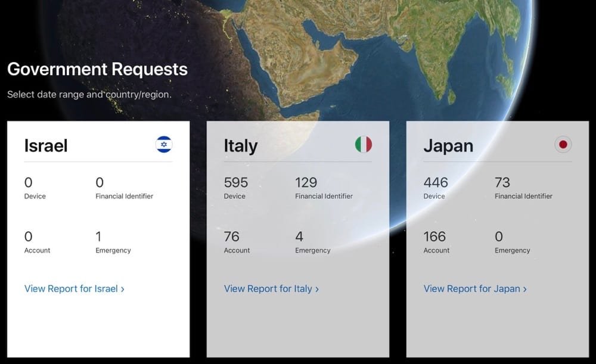596x364 pixels.
Task: Click Japan's 73 Financial Identifier count
Action: pos(502,182)
